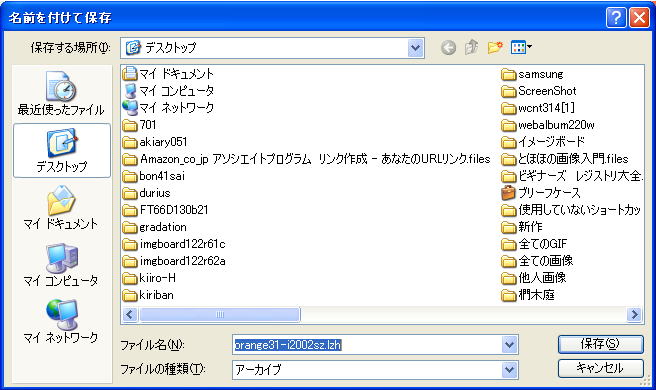Create a new folder
656x390 pixels.
[495, 47]
